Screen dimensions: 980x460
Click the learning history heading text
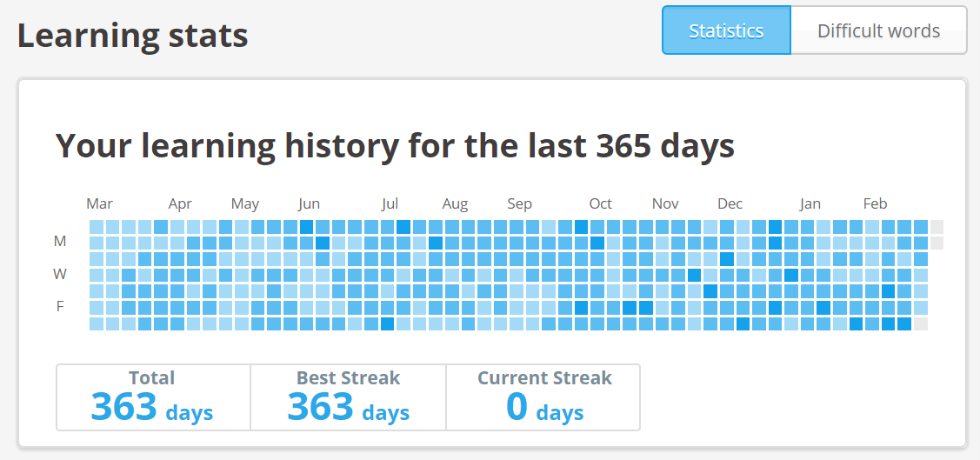395,145
